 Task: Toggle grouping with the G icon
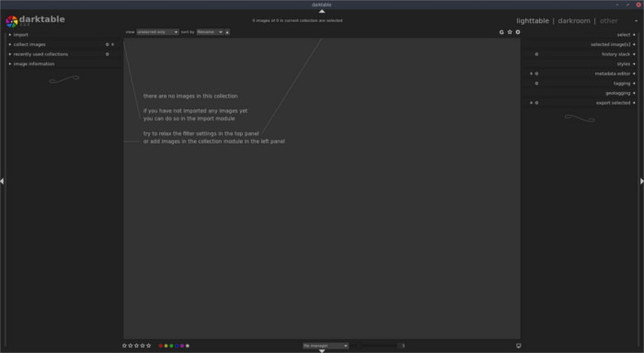(501, 32)
